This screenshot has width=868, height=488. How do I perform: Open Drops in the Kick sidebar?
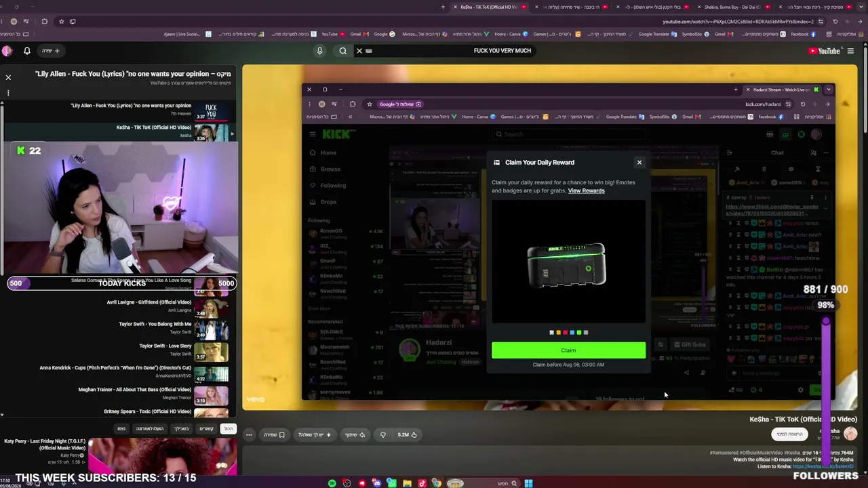(x=328, y=201)
